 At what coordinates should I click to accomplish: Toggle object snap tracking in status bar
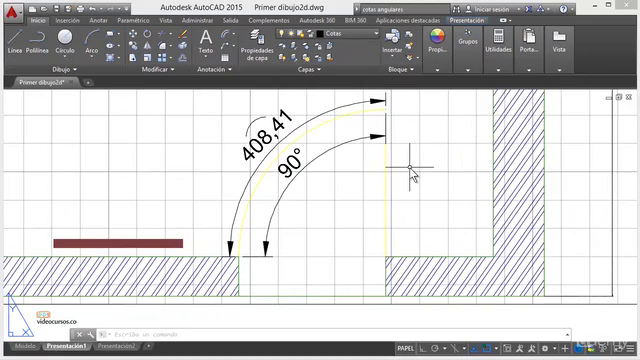coord(474,349)
